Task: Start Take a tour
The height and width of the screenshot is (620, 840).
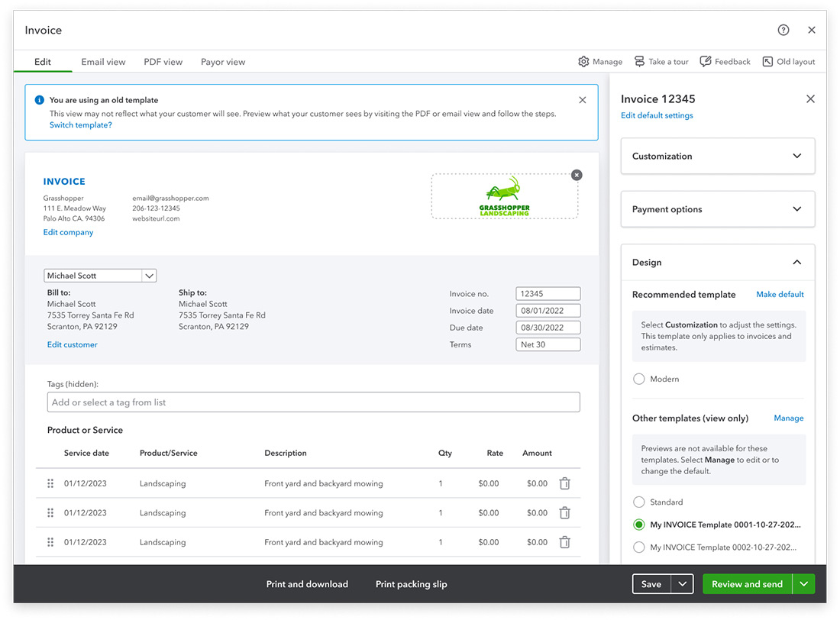Action: click(661, 62)
